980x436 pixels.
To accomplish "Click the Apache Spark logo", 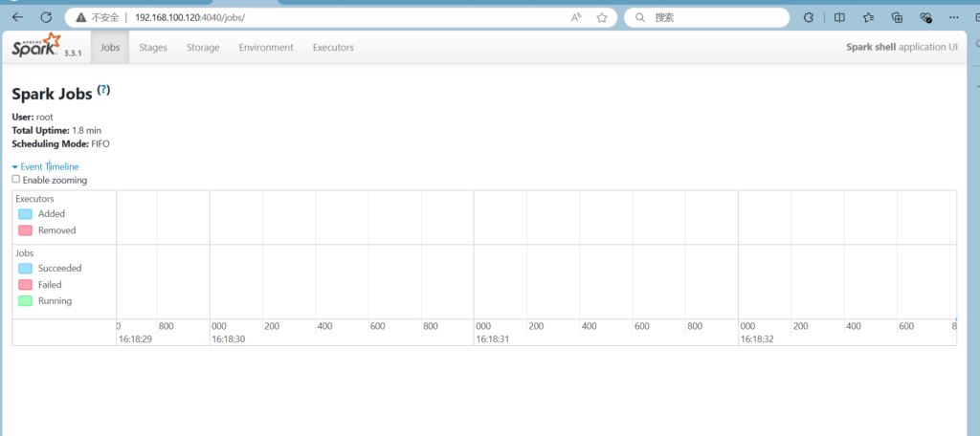I will click(x=35, y=47).
